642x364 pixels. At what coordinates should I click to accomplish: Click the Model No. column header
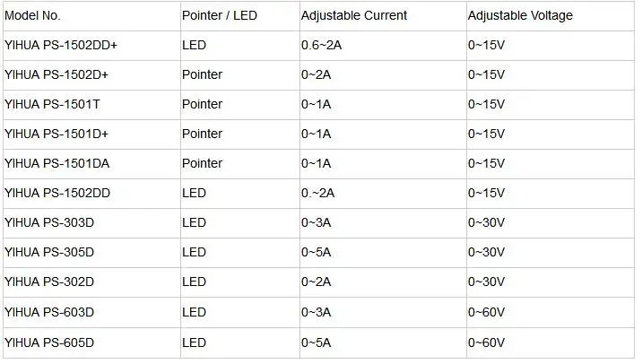pyautogui.click(x=91, y=16)
